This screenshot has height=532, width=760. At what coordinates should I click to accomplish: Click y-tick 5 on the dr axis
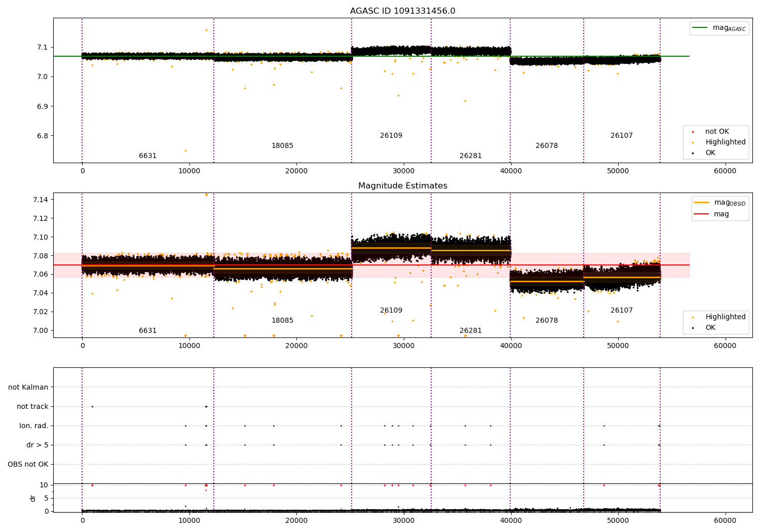pyautogui.click(x=46, y=498)
